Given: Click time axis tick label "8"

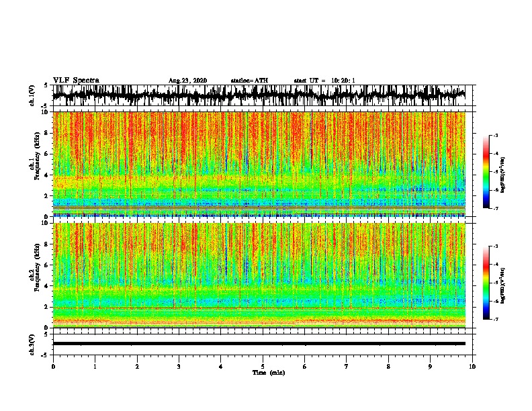Looking at the screenshot, I should click(388, 367).
